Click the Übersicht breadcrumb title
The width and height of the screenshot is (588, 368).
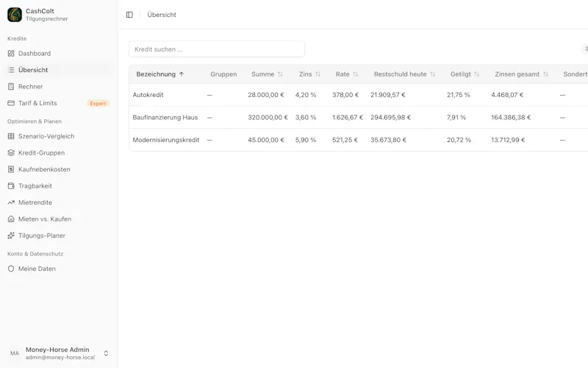[162, 15]
